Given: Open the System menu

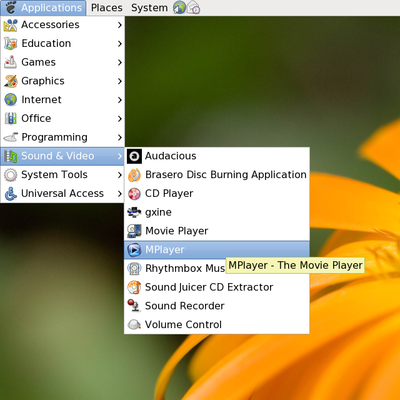Looking at the screenshot, I should (149, 8).
